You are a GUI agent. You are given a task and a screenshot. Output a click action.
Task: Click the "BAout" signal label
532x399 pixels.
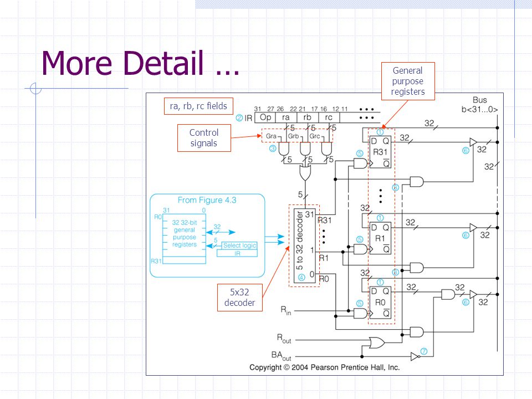[282, 356]
